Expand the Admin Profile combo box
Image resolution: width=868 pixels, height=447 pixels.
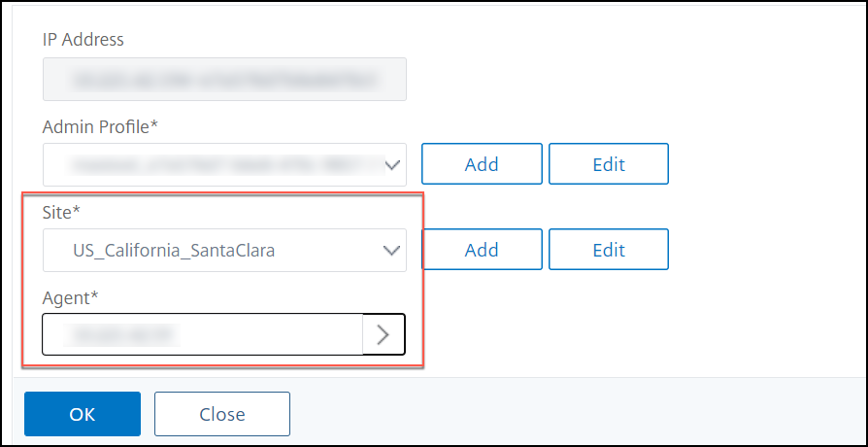coord(224,164)
